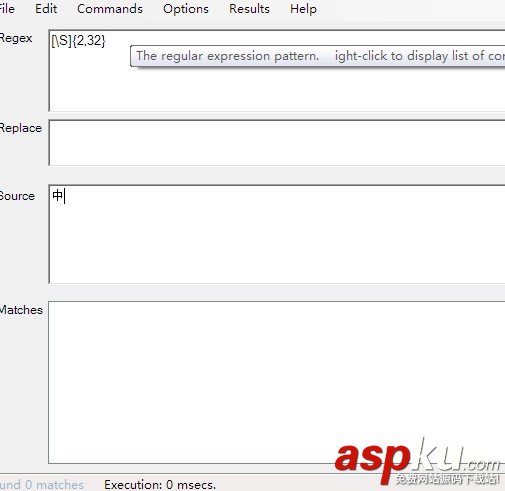Click the Regex label
Screen dimensions: 505x491
point(16,38)
